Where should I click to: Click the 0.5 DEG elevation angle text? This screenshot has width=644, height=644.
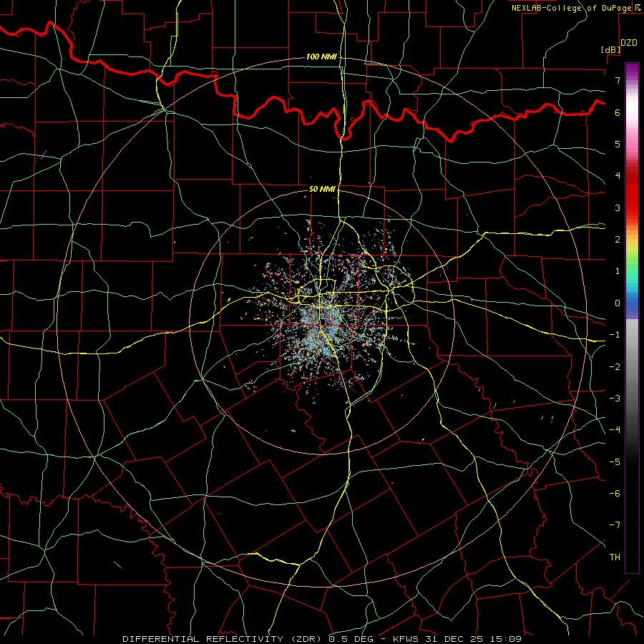351,639
